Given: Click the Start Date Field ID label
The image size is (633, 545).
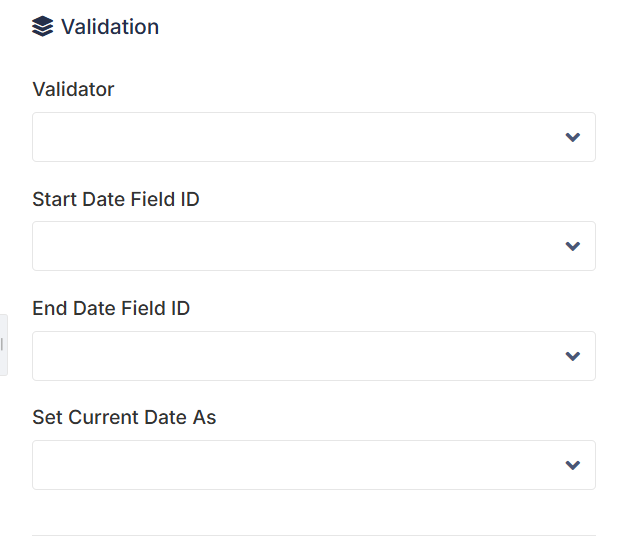Looking at the screenshot, I should 116,199.
